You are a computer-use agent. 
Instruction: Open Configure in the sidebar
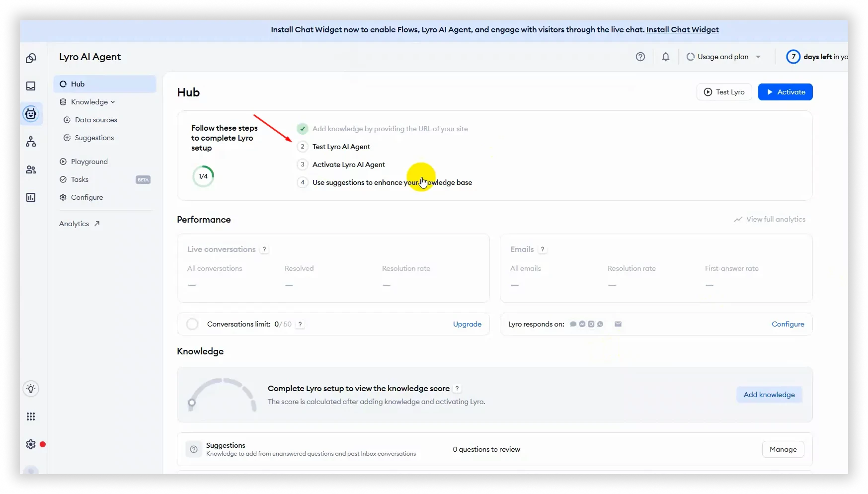point(87,197)
